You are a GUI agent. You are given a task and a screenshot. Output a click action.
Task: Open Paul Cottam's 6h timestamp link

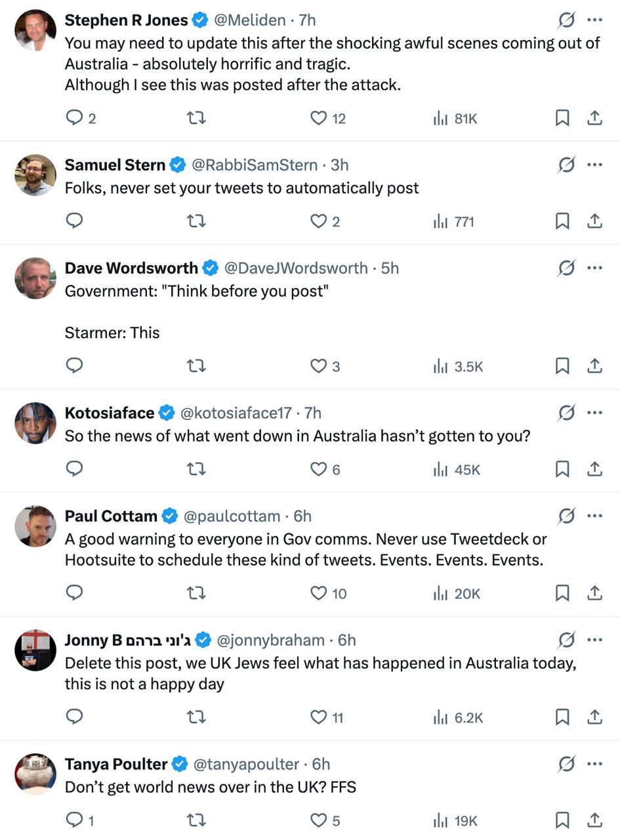pyautogui.click(x=302, y=516)
